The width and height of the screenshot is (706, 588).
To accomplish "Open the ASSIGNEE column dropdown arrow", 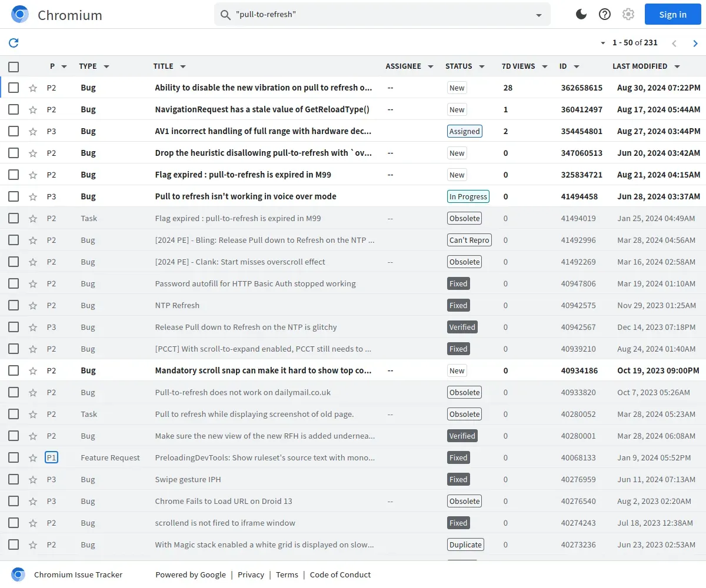I will 431,66.
